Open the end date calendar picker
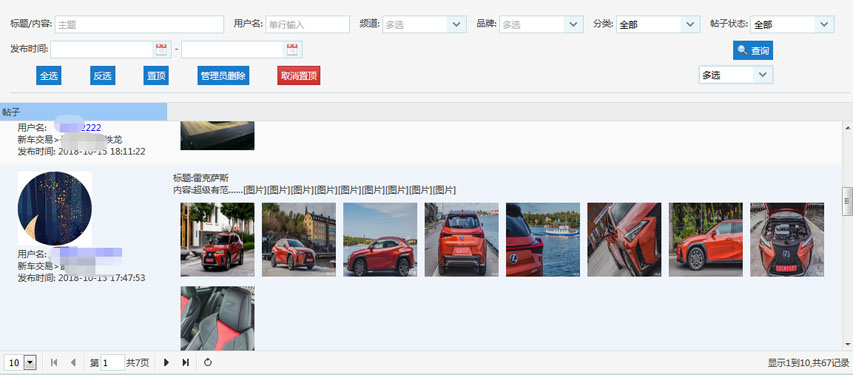 point(292,50)
